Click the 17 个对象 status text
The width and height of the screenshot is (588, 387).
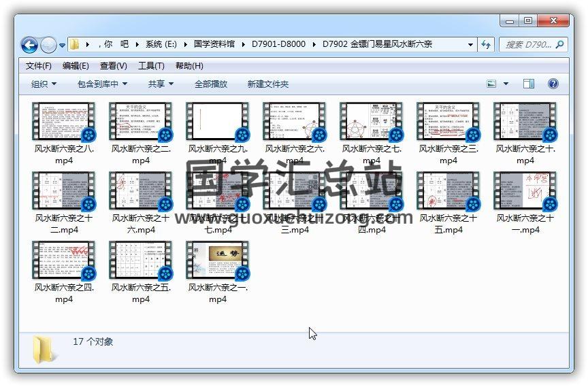coord(93,341)
